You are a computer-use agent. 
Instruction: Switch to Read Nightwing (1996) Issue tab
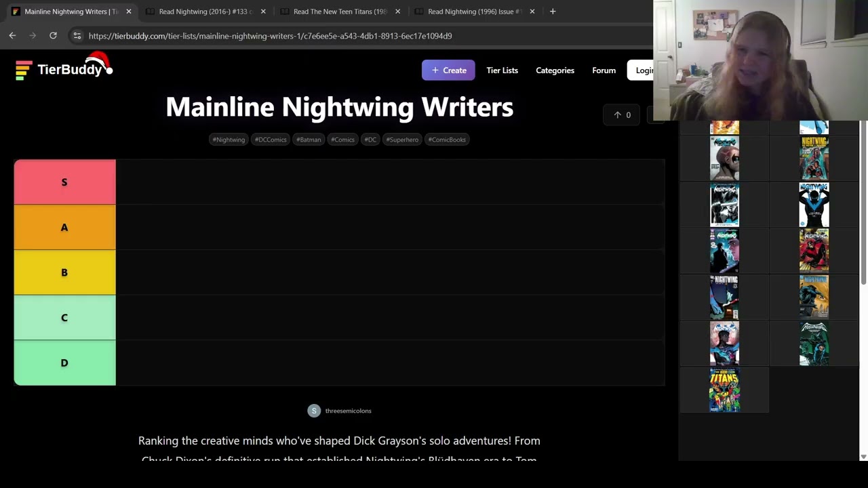[475, 12]
